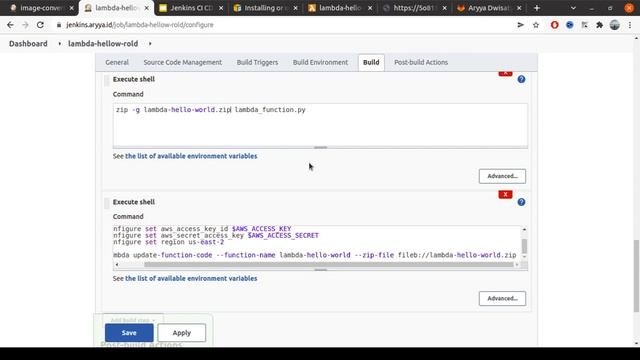
Task: Open the browser extensions puzzle icon
Action: click(600, 25)
